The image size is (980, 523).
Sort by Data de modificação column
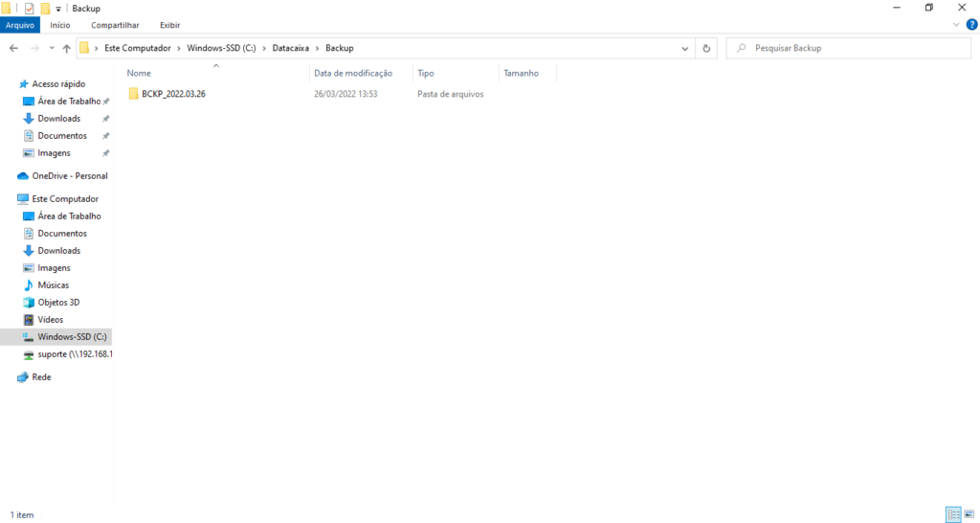point(353,73)
